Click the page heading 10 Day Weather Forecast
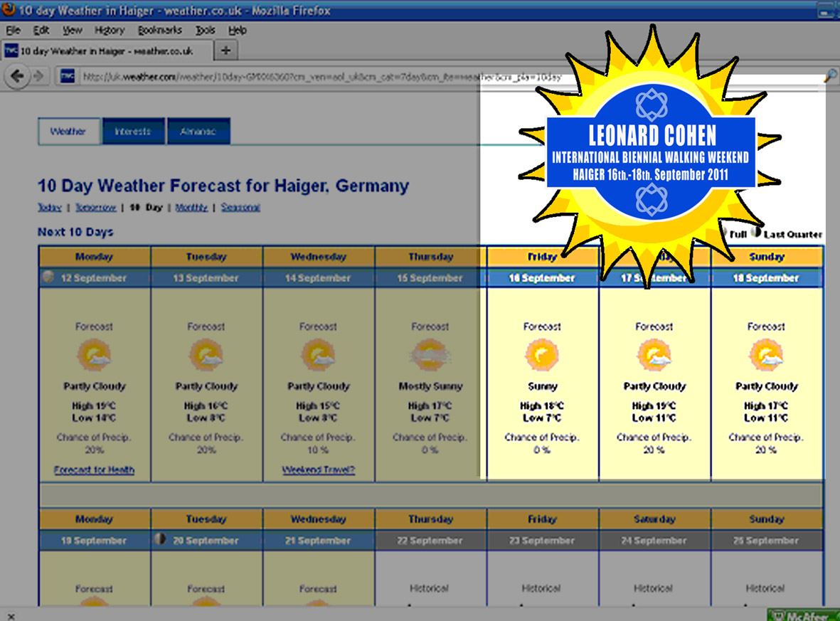 [x=223, y=186]
